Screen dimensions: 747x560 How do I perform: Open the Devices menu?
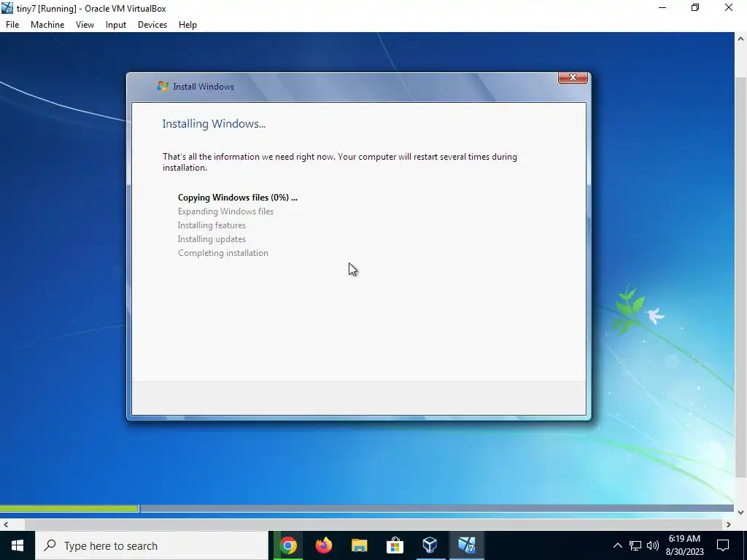pos(152,25)
